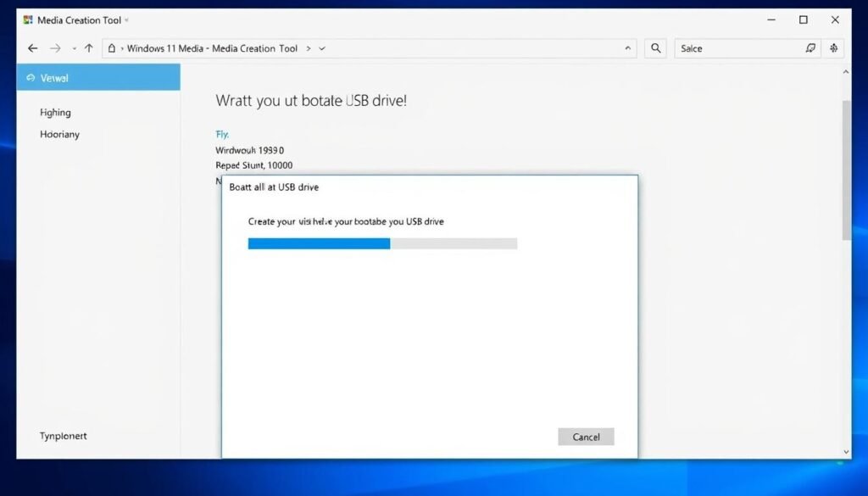Image resolution: width=868 pixels, height=496 pixels.
Task: Click the dialog title Boatt all at USB drive
Action: [274, 187]
